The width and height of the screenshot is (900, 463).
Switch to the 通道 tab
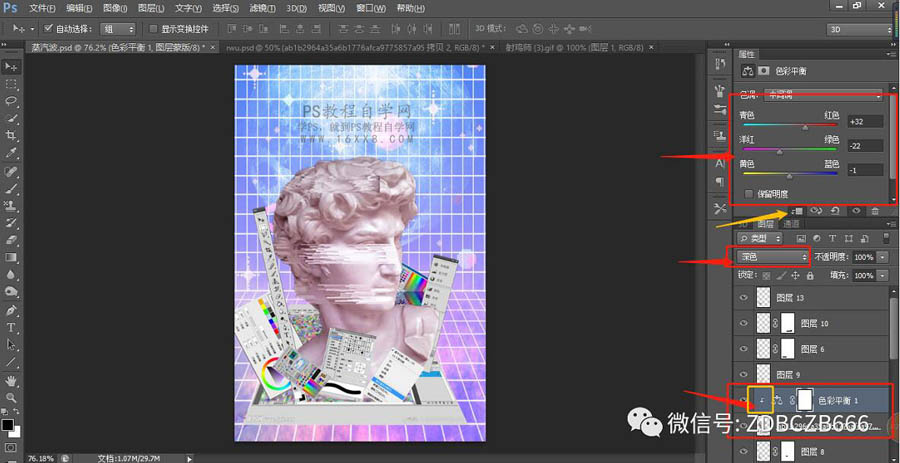point(791,225)
